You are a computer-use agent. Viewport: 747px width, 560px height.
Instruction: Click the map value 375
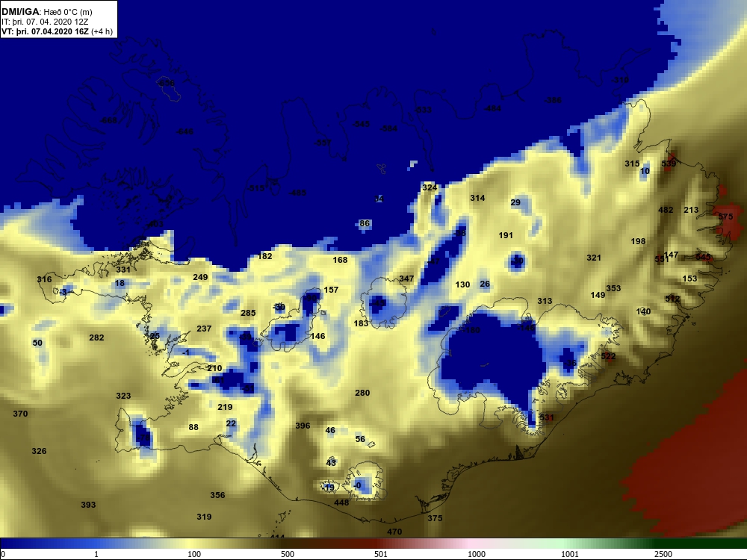pyautogui.click(x=435, y=519)
